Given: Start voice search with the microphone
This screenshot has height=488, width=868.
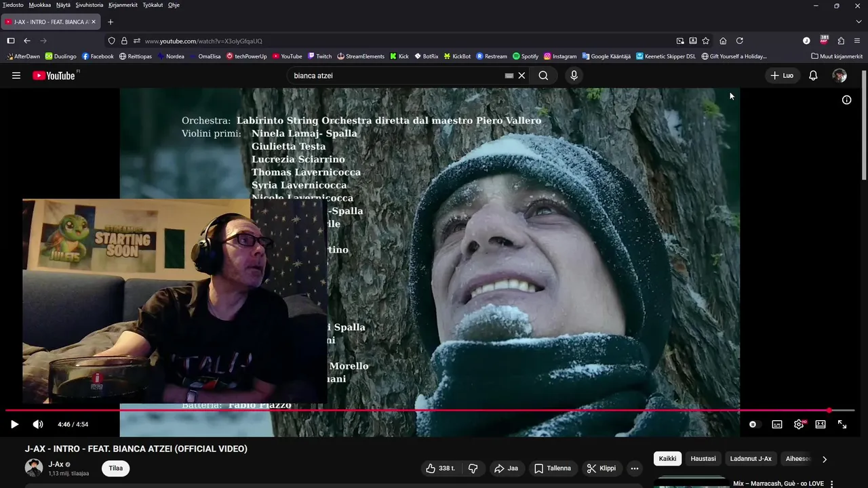Looking at the screenshot, I should (x=574, y=75).
